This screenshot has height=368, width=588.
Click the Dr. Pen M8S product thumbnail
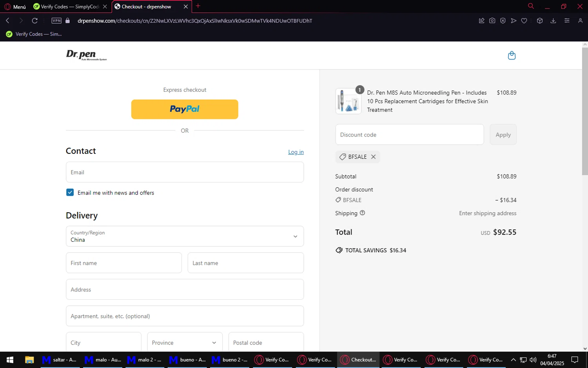point(348,101)
